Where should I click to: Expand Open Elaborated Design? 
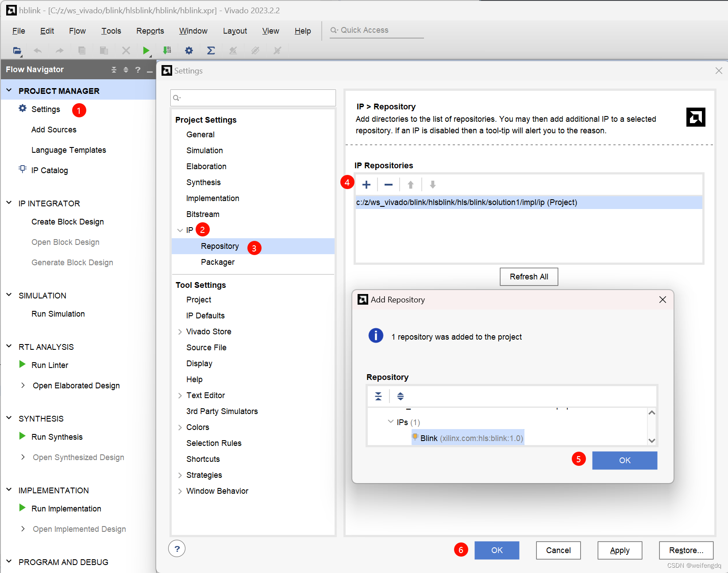pos(23,385)
